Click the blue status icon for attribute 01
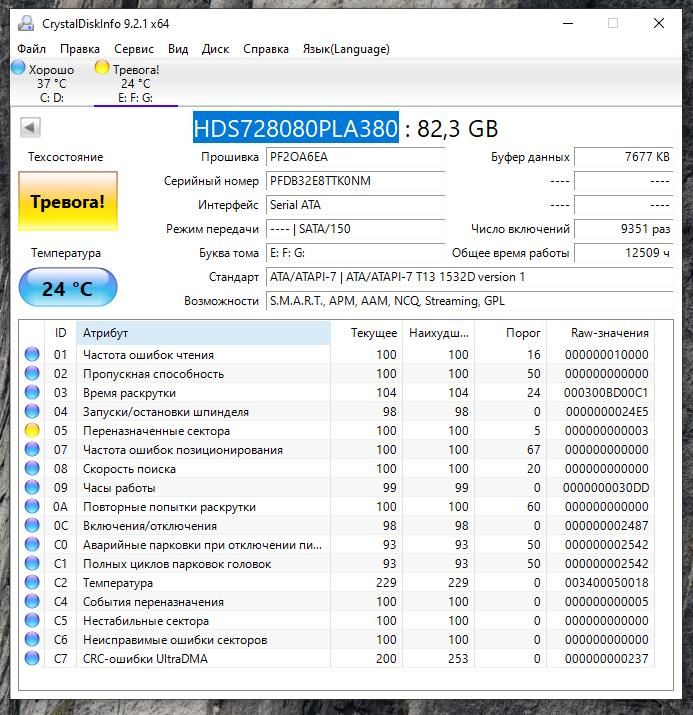Screen dimensions: 693x715 click(x=32, y=354)
